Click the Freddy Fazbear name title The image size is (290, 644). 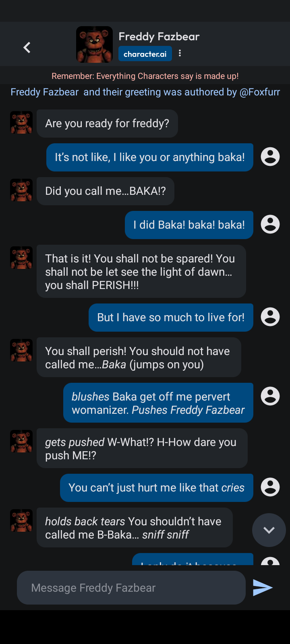(159, 37)
